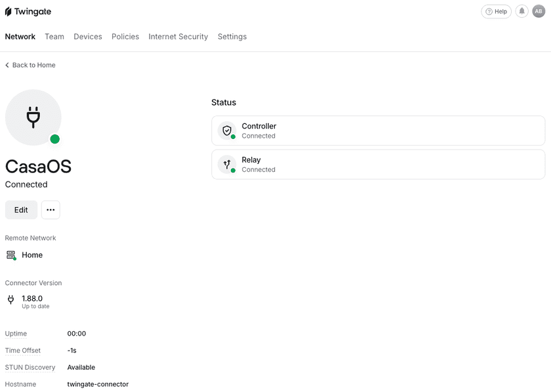Screen dimensions: 551x392
Task: Open the AB user avatar menu
Action: [x=539, y=12]
